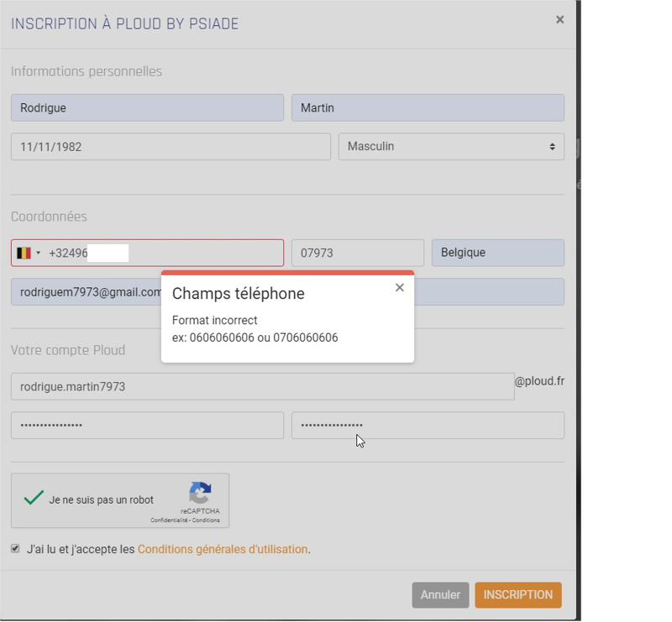Open reCAPTCHA Conditions link
Viewport: 672px width, 622px height.
pyautogui.click(x=206, y=520)
